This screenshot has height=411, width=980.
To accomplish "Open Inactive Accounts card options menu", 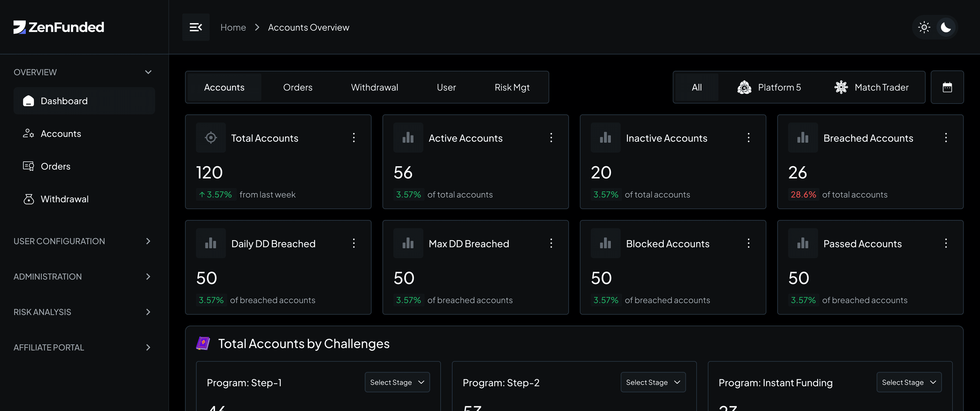I will coord(749,137).
